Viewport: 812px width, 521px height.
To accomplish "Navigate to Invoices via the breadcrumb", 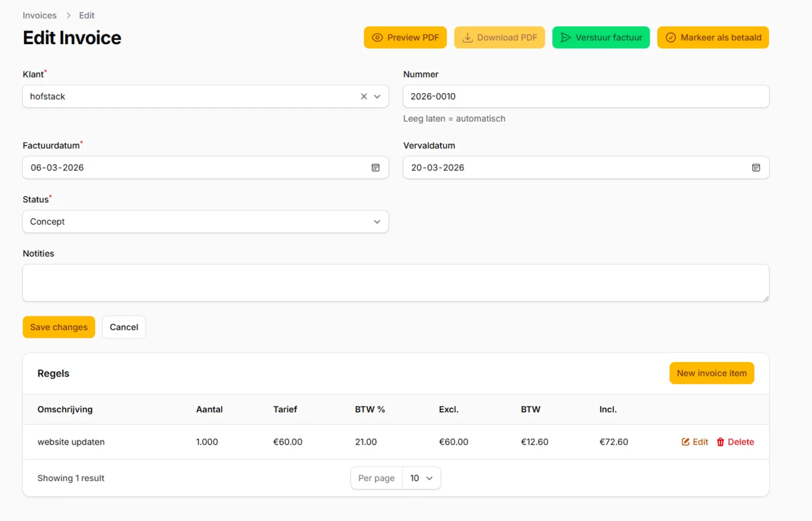I will pos(39,15).
